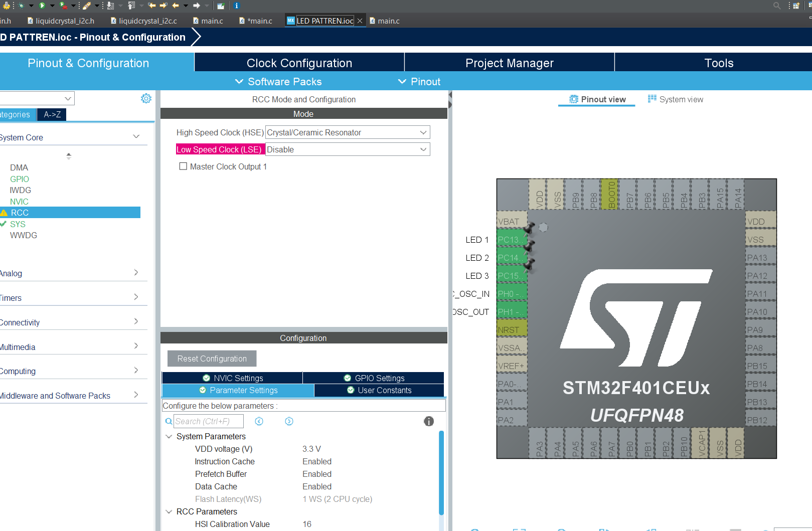The height and width of the screenshot is (531, 812).
Task: Click the MX icon of LED PATTREN.ioc tab
Action: tap(290, 21)
